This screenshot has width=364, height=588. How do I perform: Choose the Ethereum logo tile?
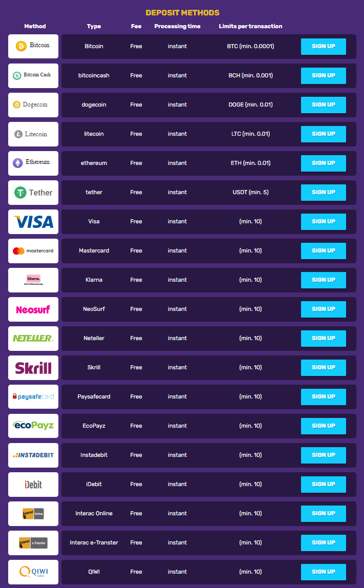(33, 163)
